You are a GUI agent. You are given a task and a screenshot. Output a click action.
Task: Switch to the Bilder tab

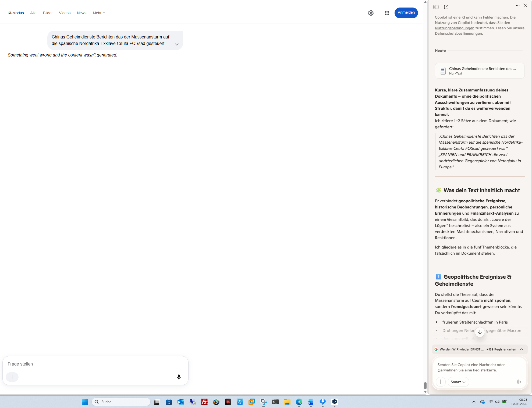(x=48, y=13)
